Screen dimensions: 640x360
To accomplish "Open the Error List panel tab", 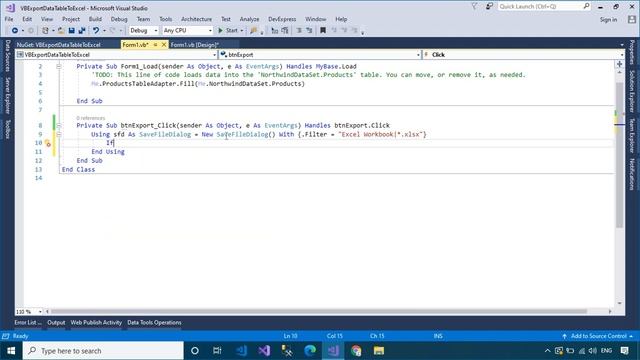I will (x=28, y=322).
